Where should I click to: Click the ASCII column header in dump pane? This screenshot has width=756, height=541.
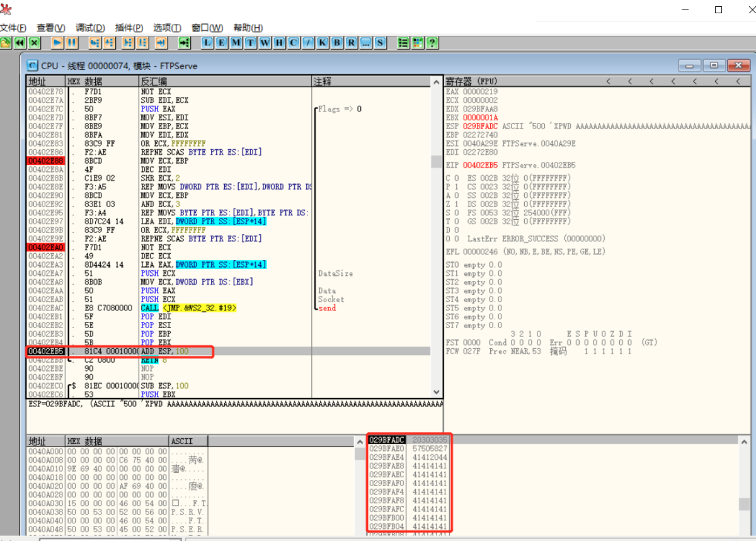188,441
